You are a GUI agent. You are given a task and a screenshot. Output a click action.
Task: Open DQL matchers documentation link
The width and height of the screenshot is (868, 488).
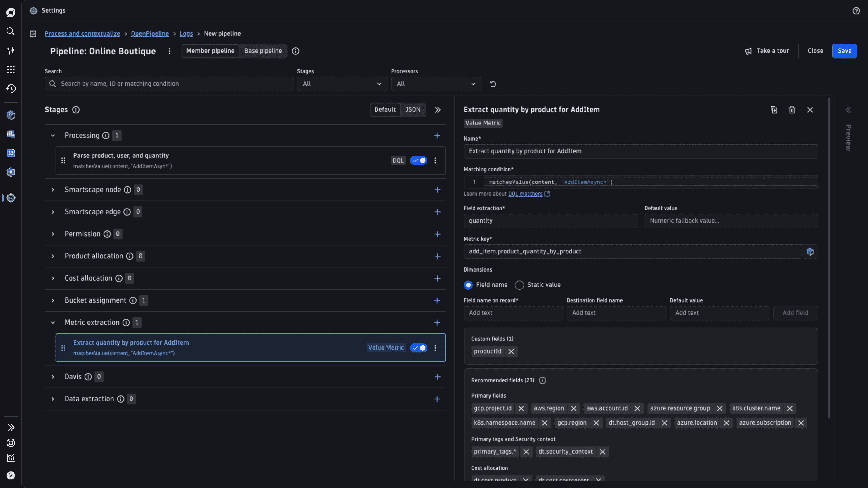[x=529, y=194]
